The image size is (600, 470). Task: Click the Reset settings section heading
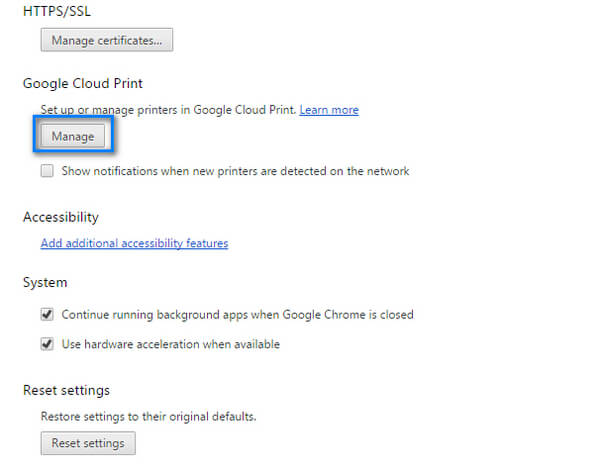tap(66, 390)
